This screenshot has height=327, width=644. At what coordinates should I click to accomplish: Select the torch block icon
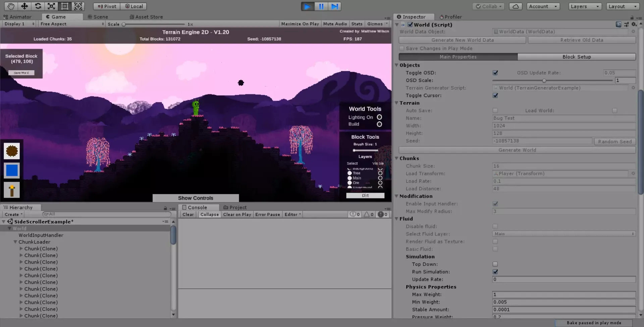click(x=12, y=190)
